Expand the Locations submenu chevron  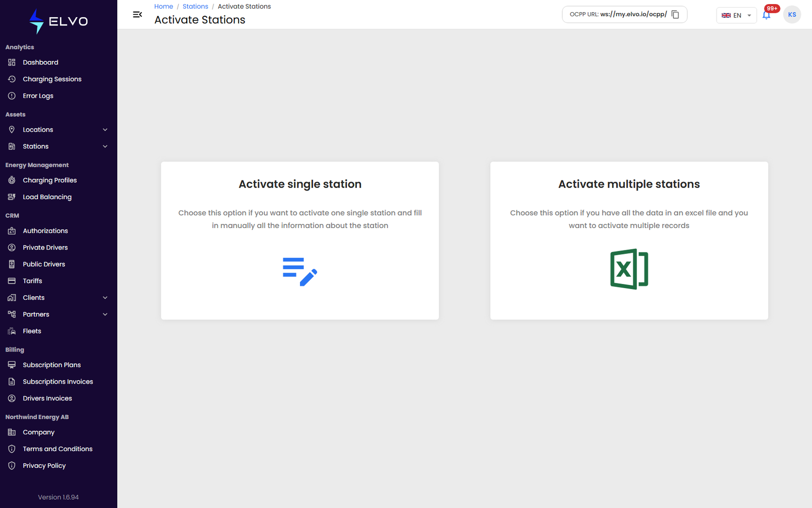[105, 130]
